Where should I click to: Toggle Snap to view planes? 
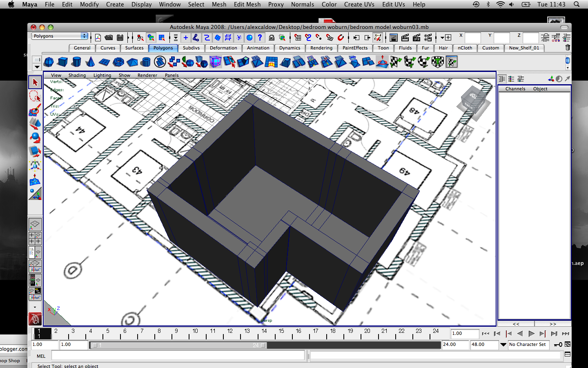pos(330,38)
